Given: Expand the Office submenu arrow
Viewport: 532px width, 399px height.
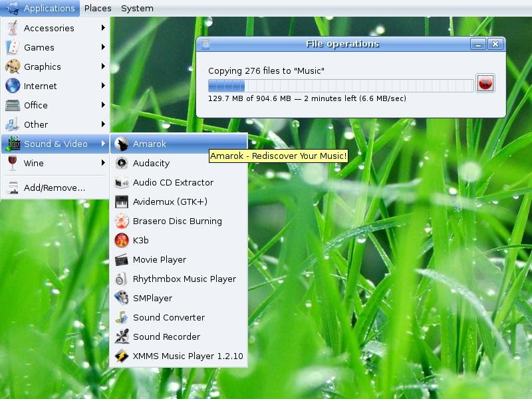Looking at the screenshot, I should coord(103,105).
